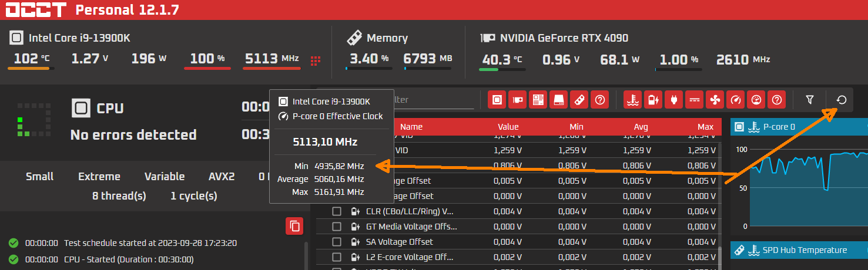
Task: Click the memory usage reading 3.40 %
Action: click(x=369, y=59)
